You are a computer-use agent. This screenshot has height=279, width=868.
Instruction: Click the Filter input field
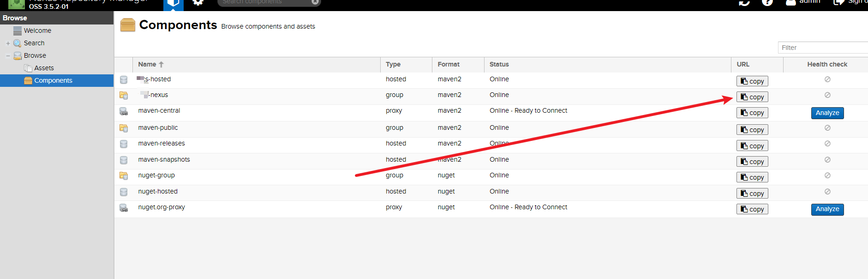click(821, 48)
